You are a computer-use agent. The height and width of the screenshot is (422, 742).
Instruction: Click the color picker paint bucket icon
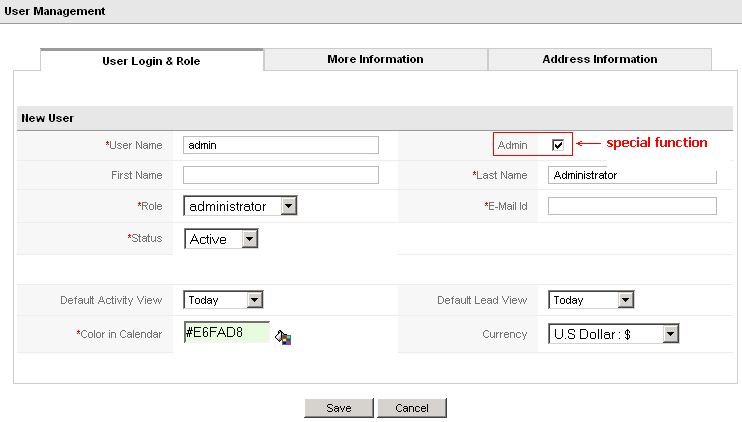(283, 338)
